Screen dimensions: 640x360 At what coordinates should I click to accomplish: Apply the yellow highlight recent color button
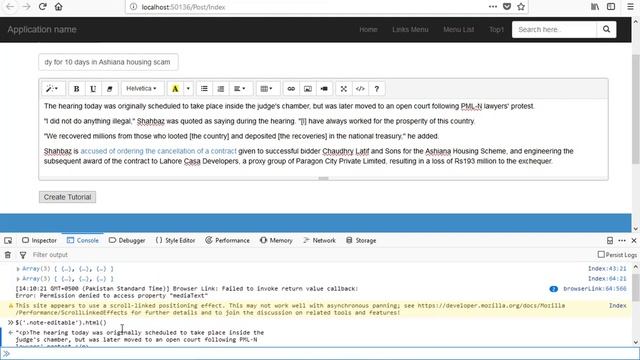click(x=175, y=89)
